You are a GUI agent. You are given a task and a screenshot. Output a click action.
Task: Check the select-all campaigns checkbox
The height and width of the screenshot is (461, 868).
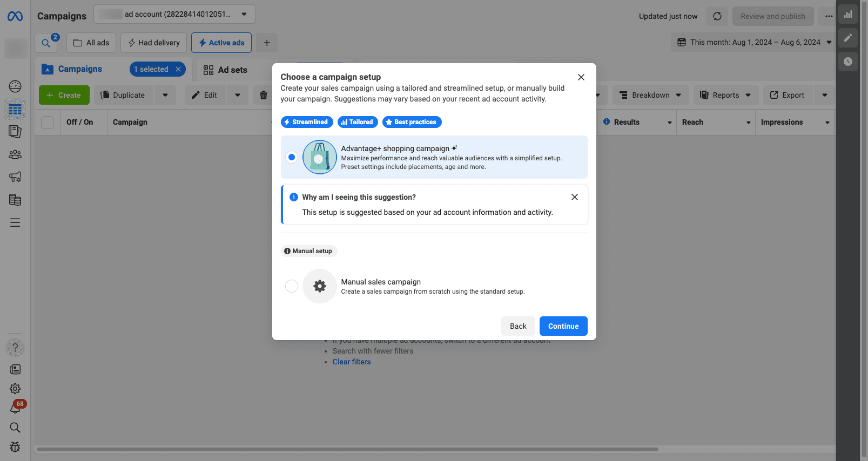tap(48, 123)
